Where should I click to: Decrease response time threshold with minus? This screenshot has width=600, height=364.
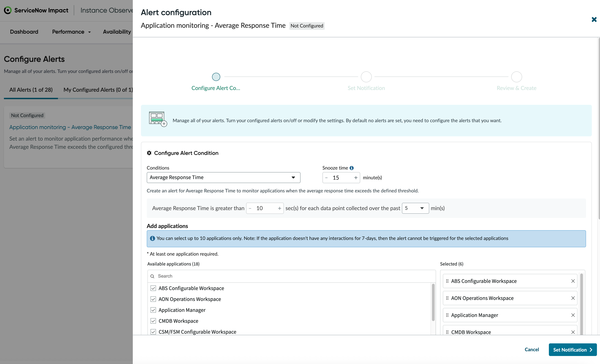coord(250,208)
